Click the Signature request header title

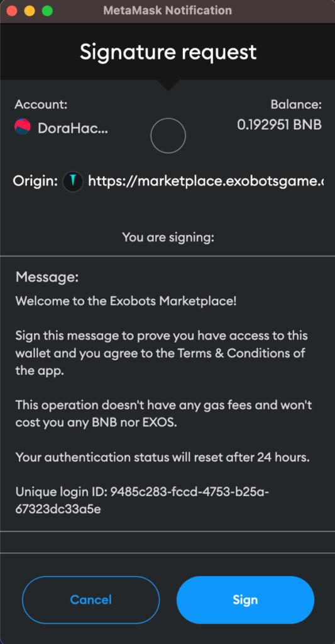coord(168,52)
